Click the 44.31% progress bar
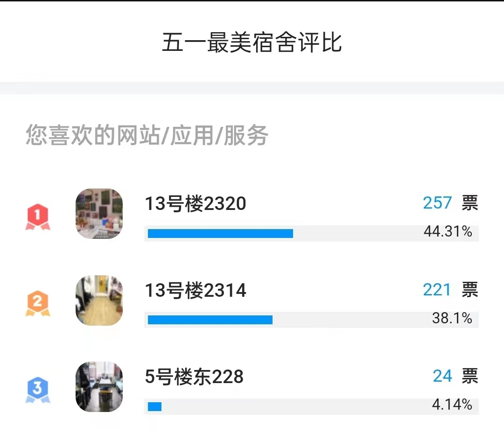The width and height of the screenshot is (504, 433). coord(311,233)
